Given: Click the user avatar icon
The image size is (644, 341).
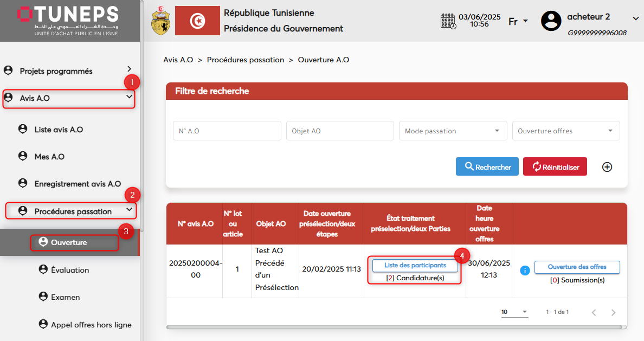Looking at the screenshot, I should pos(551,21).
